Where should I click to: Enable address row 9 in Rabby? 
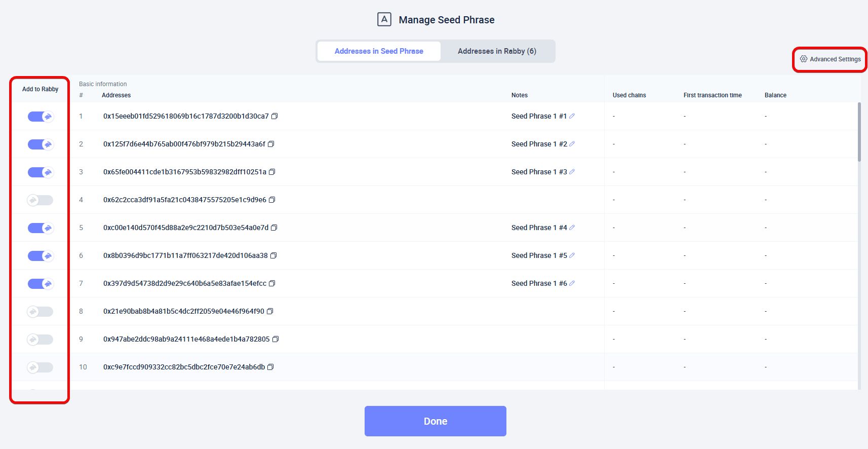click(x=40, y=340)
